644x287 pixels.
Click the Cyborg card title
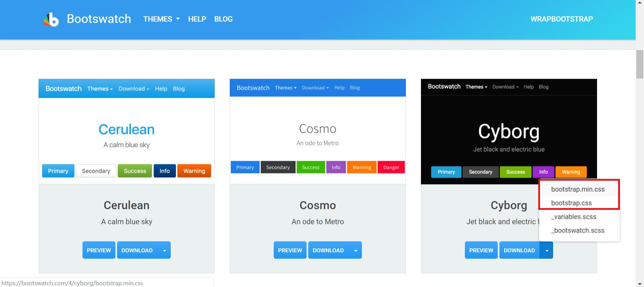click(x=509, y=205)
